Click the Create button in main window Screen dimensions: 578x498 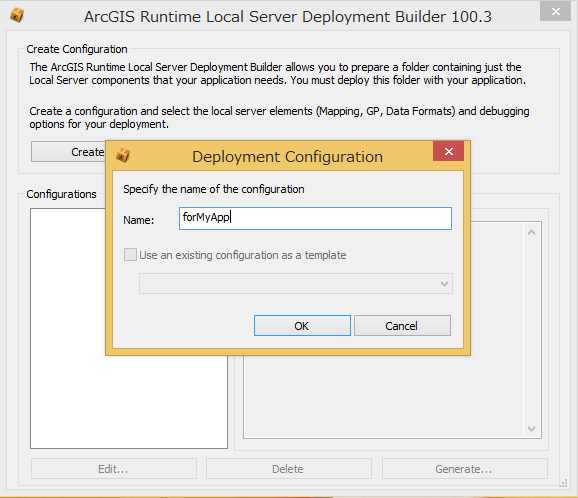click(69, 152)
